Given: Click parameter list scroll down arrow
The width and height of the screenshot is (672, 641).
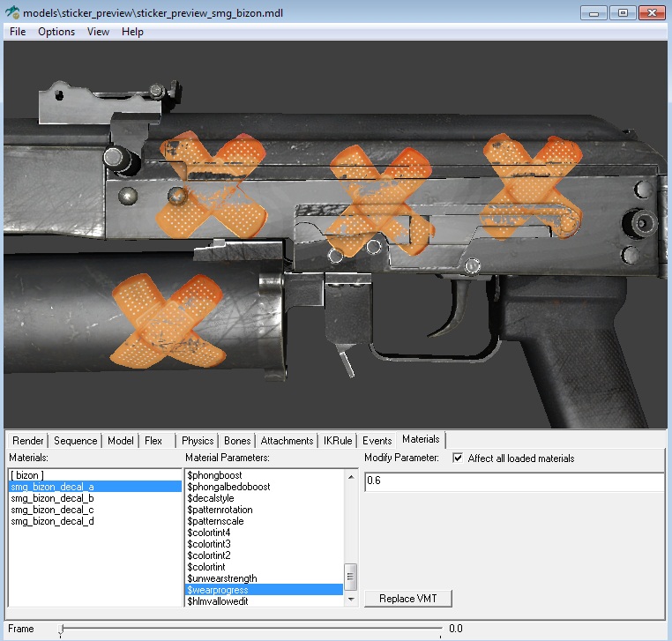Looking at the screenshot, I should pos(351,600).
